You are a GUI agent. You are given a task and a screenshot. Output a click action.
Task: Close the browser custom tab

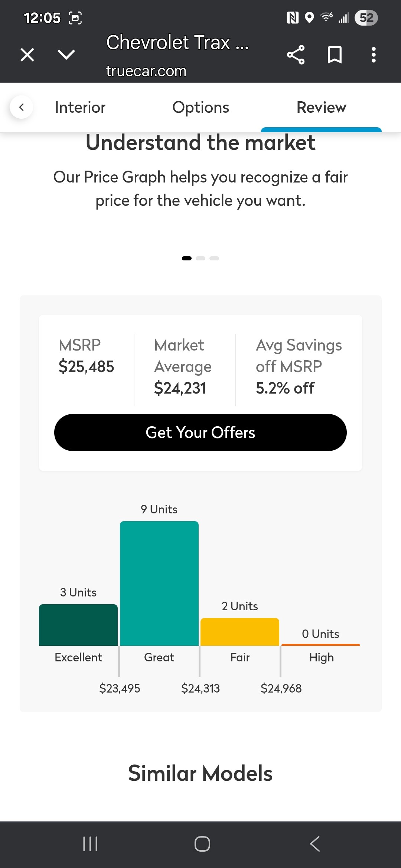tap(27, 55)
